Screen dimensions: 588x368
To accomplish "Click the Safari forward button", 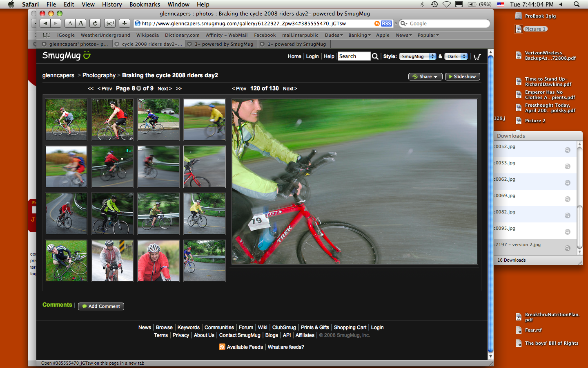I will 56,23.
